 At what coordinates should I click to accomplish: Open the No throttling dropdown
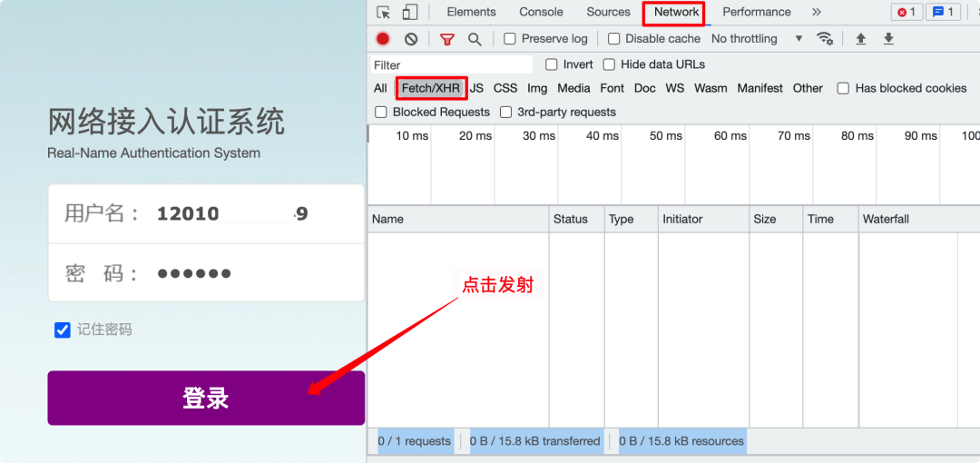pos(757,39)
